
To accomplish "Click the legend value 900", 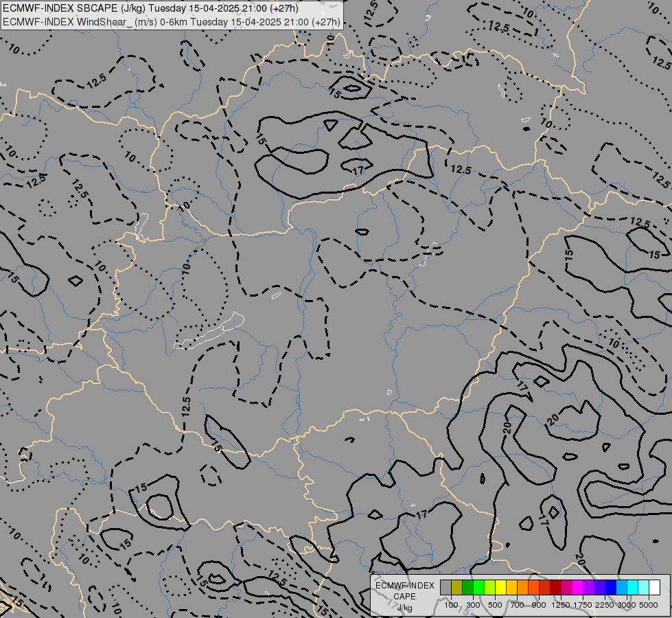I will click(539, 605).
